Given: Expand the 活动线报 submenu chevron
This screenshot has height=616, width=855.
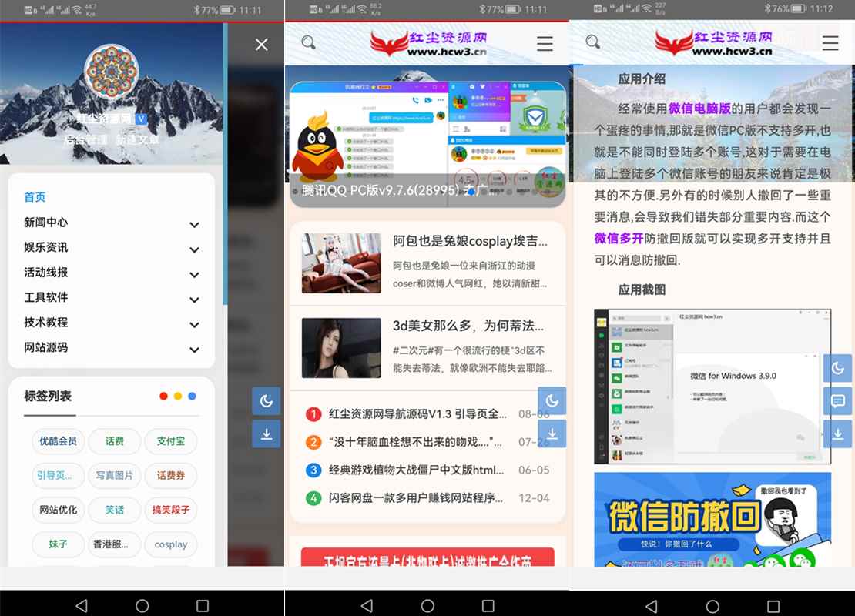Looking at the screenshot, I should [x=194, y=275].
